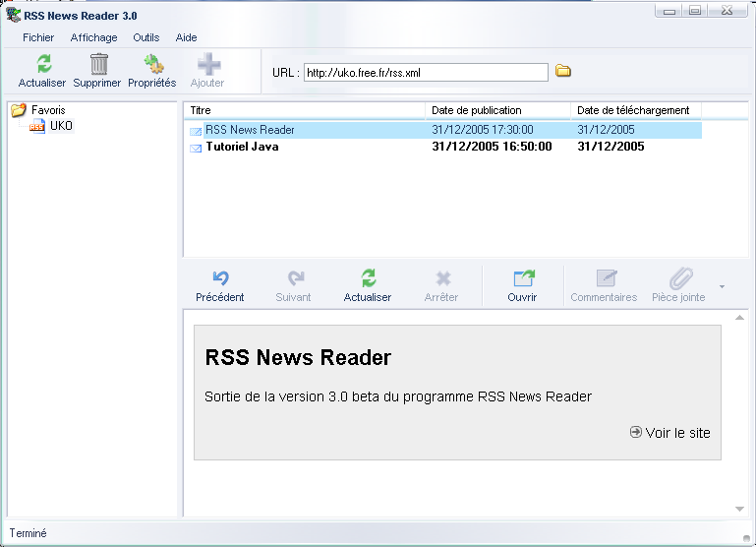Click the Commentaires notepad icon
Image resolution: width=756 pixels, height=547 pixels.
click(x=606, y=277)
